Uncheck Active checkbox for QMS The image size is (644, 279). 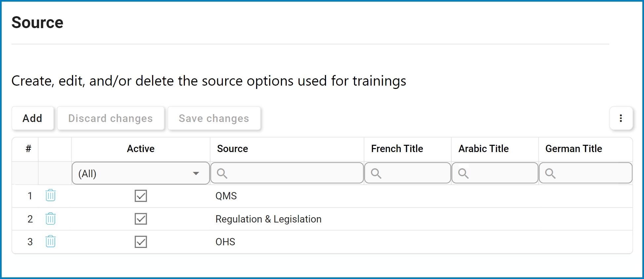coord(141,196)
